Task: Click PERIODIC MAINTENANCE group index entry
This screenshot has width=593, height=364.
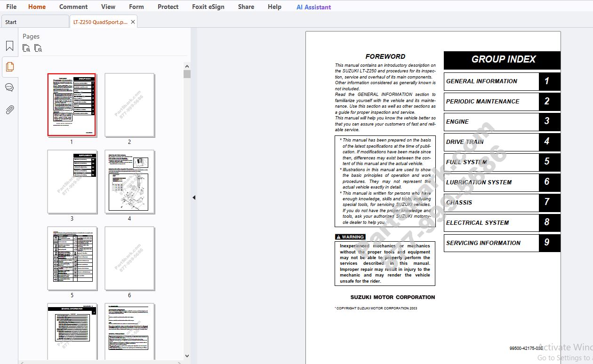Action: click(x=502, y=102)
